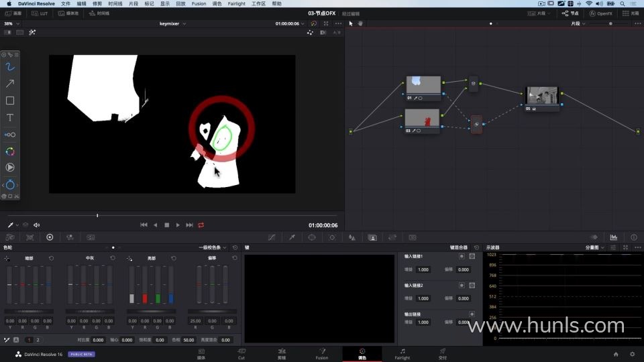Image resolution: width=644 pixels, height=362 pixels.
Task: Adjust the node editor zoom slider
Action: (x=610, y=24)
